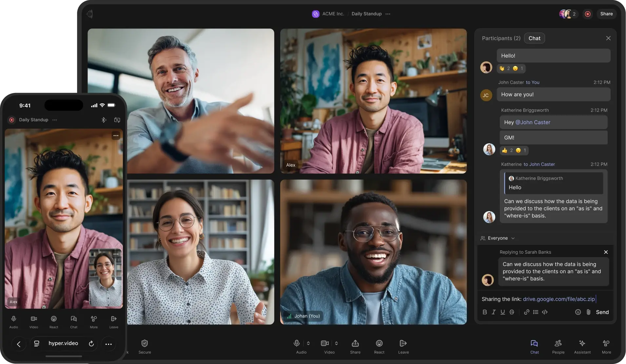Open options menu on phone main video
Viewport: 626px width, 364px height.
pos(116,136)
